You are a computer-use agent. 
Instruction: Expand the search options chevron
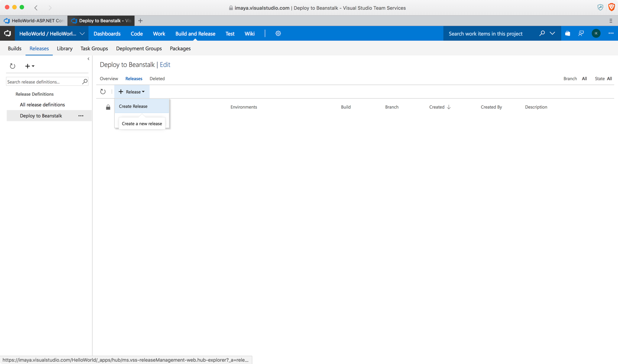[552, 33]
